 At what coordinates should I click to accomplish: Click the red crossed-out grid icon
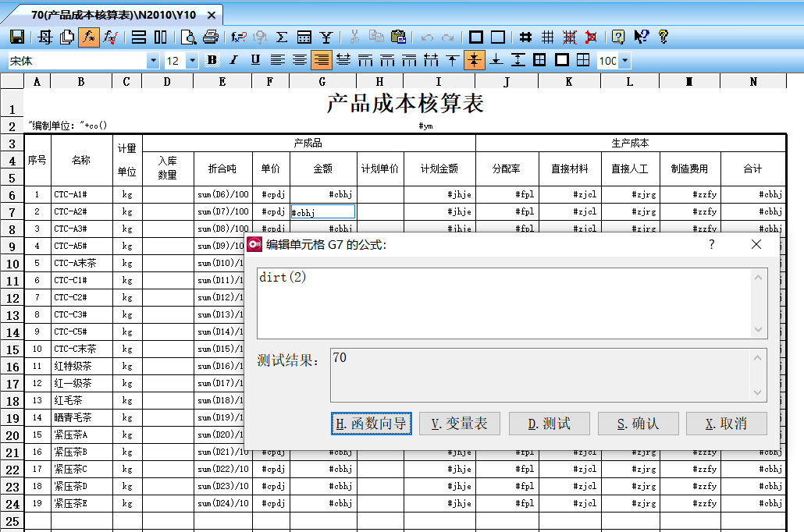click(x=592, y=37)
